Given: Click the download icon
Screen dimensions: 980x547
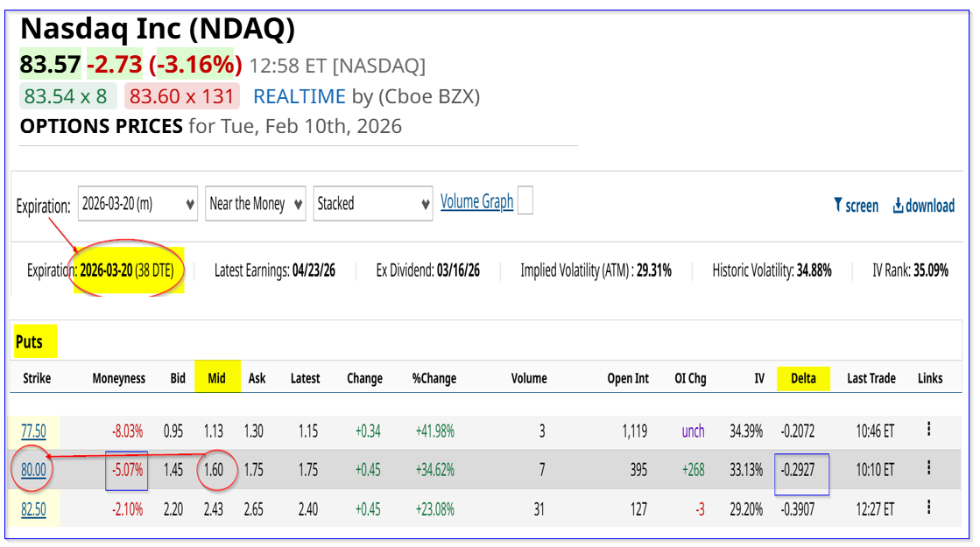Looking at the screenshot, I should tap(898, 206).
